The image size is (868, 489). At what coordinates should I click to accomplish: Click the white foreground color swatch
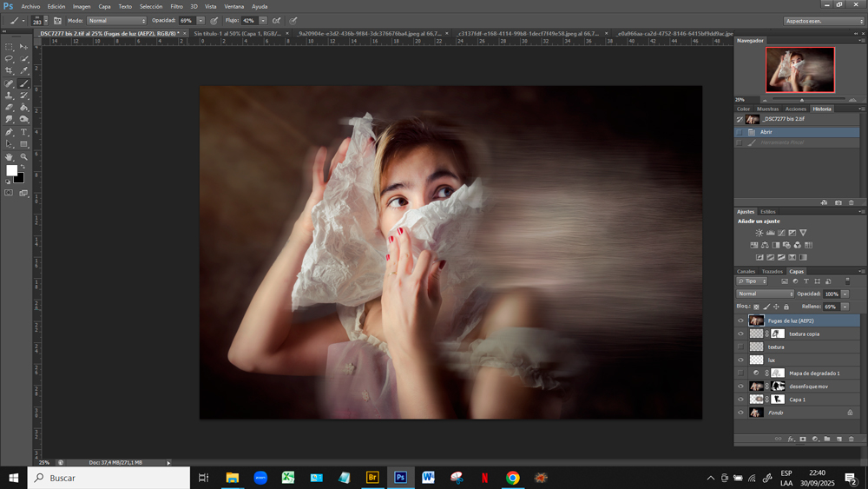[11, 171]
